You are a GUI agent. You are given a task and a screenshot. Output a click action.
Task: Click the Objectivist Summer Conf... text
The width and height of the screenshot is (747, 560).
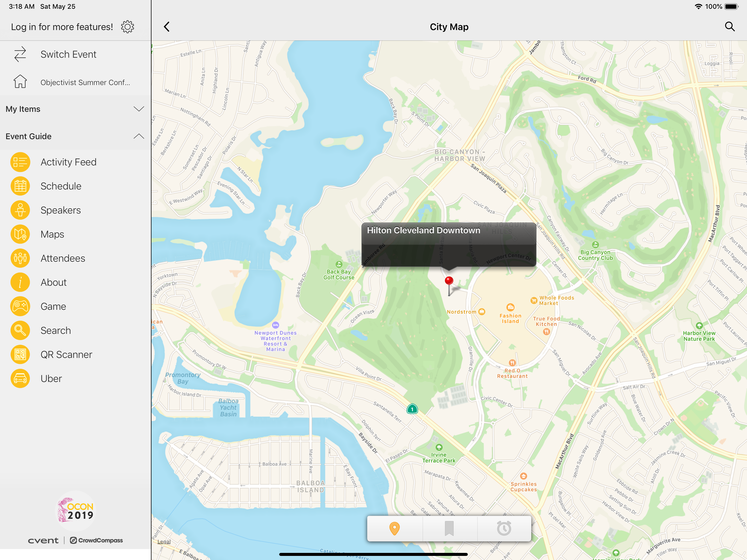click(x=85, y=82)
